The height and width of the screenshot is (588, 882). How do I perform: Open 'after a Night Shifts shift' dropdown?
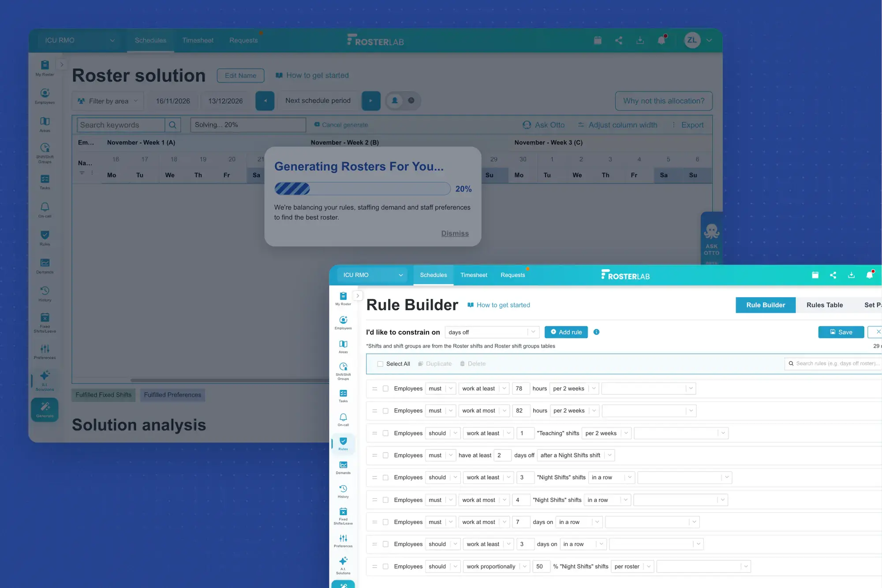pyautogui.click(x=576, y=455)
